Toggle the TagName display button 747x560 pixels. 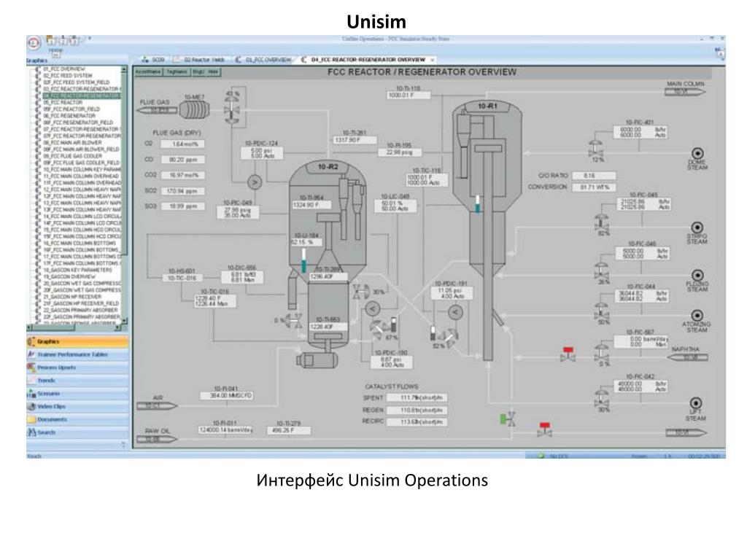point(177,72)
